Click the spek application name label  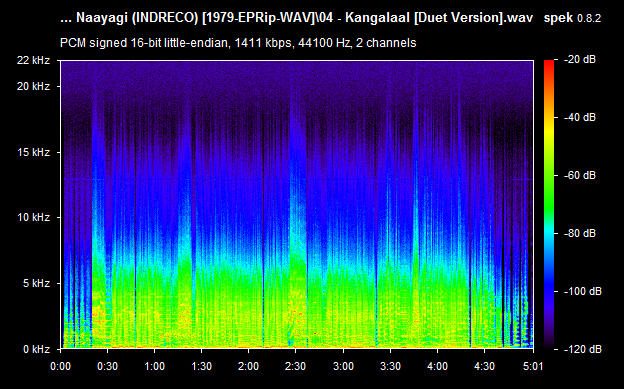click(x=558, y=18)
